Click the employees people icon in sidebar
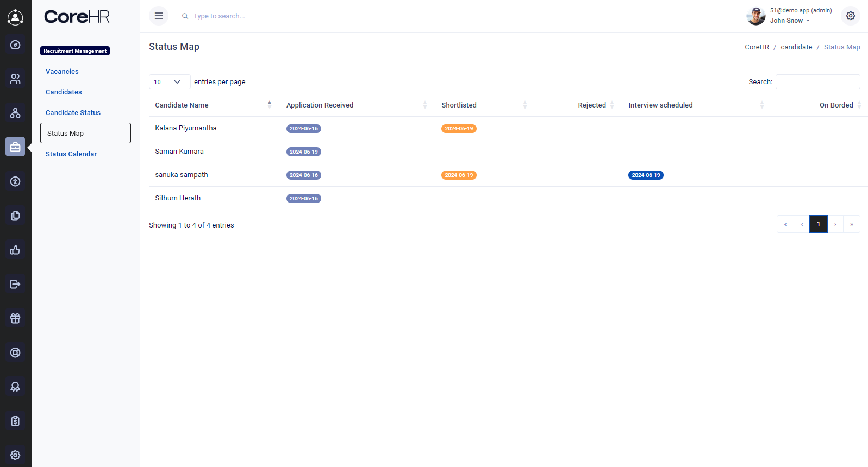 pos(15,79)
